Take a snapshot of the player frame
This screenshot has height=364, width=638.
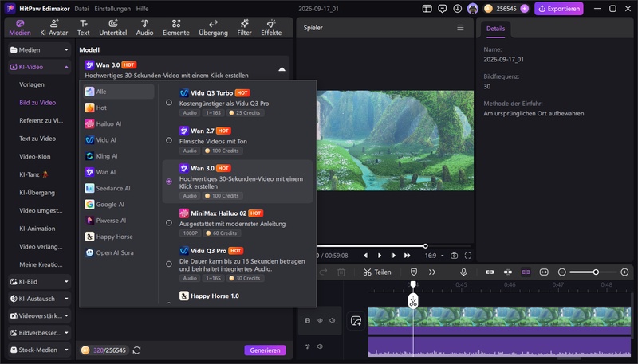(x=454, y=256)
